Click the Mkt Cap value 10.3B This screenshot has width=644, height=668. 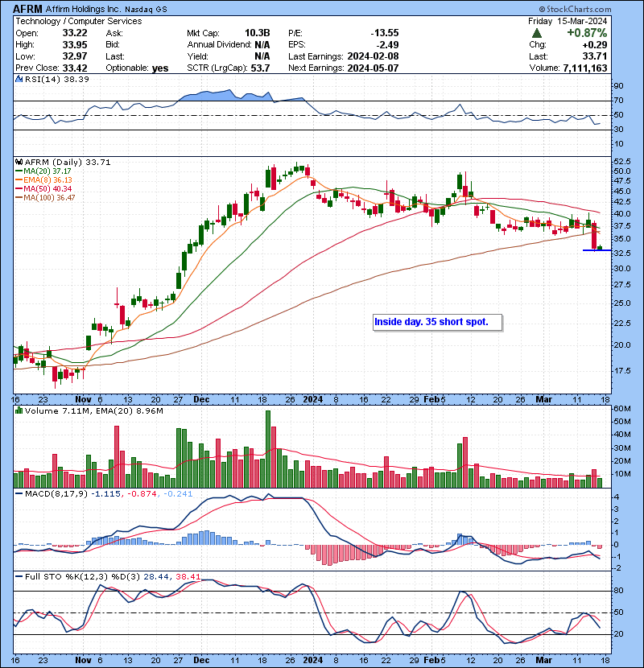coord(257,33)
